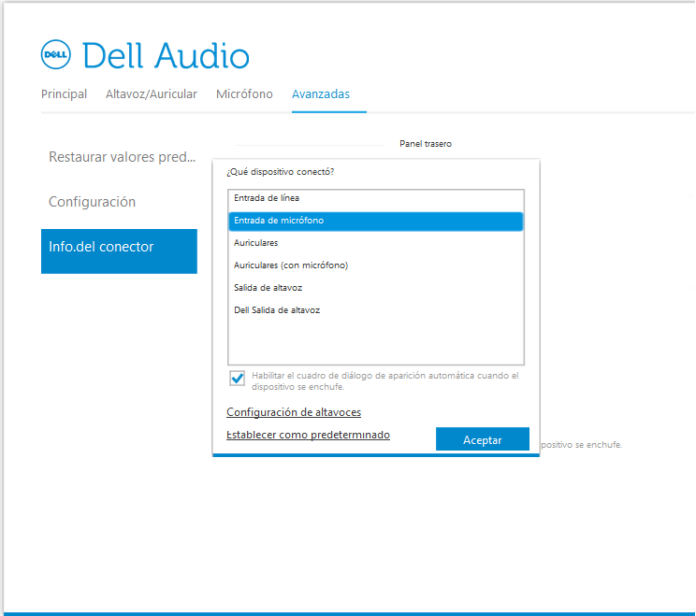This screenshot has height=616, width=696.
Task: Select Auriculares in the device list
Action: pyautogui.click(x=376, y=243)
